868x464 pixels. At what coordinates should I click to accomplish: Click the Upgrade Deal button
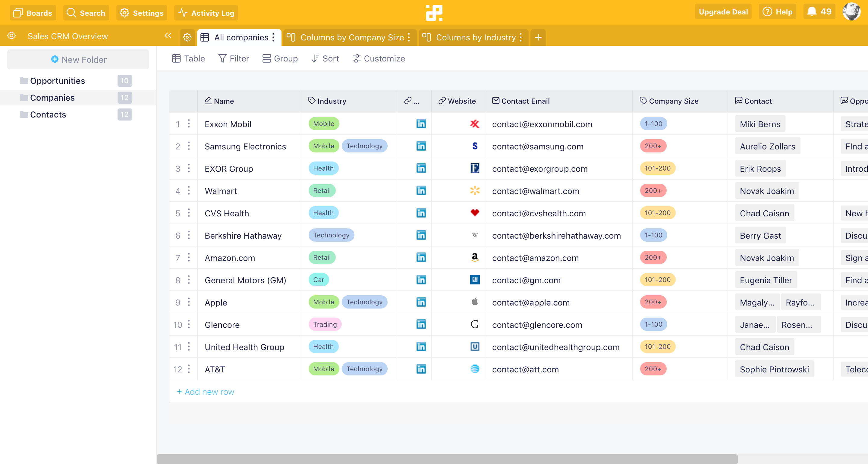tap(723, 12)
